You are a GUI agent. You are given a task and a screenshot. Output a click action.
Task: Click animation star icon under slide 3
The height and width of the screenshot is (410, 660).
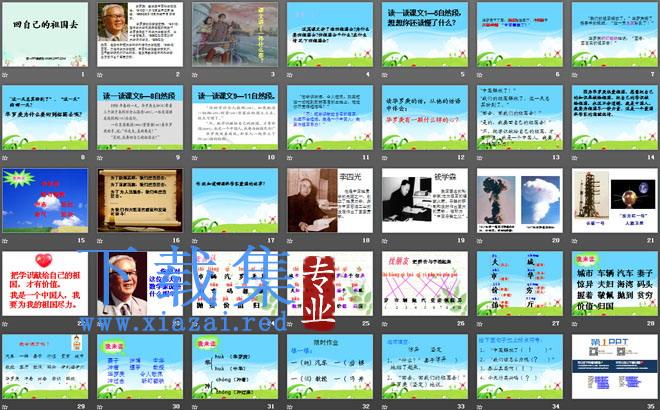click(195, 75)
